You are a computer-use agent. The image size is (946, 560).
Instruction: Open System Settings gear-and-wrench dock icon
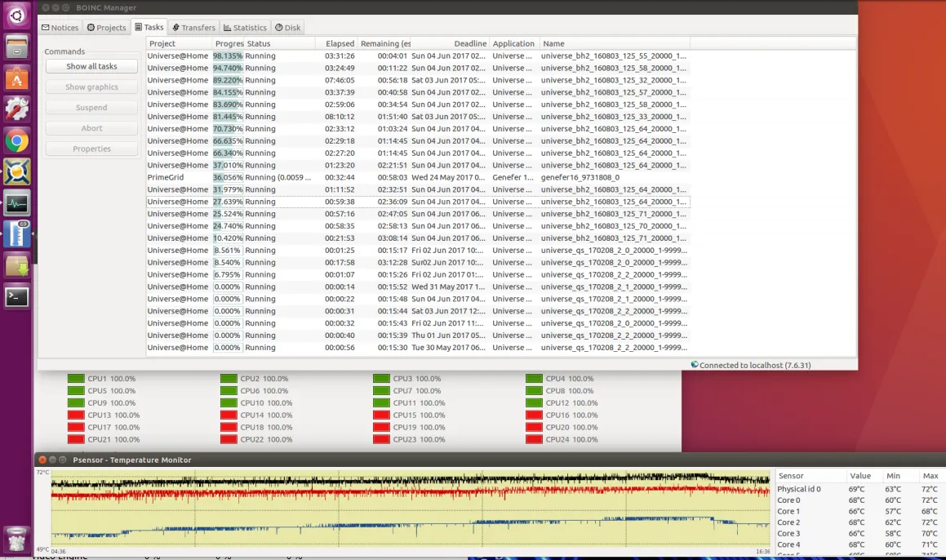16,110
